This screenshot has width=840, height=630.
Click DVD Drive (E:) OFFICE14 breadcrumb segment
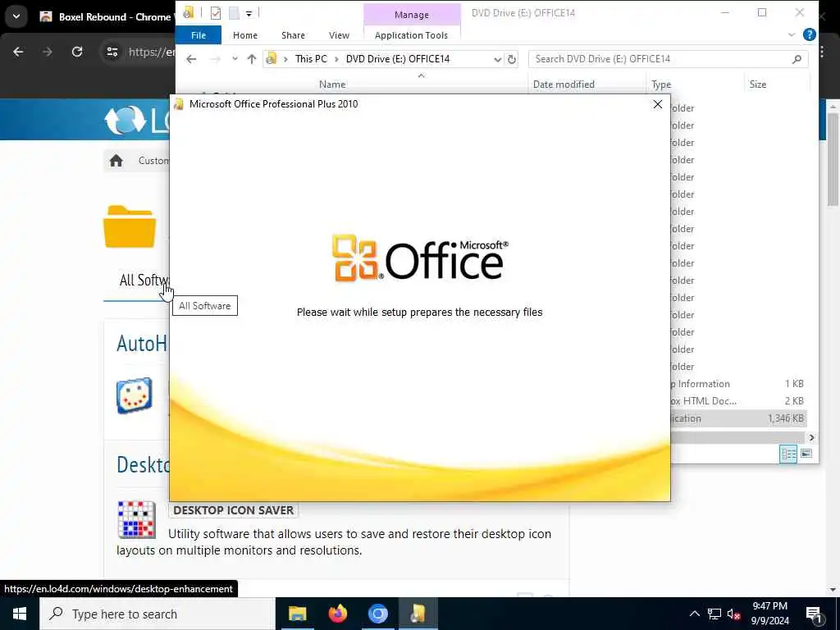pos(398,59)
